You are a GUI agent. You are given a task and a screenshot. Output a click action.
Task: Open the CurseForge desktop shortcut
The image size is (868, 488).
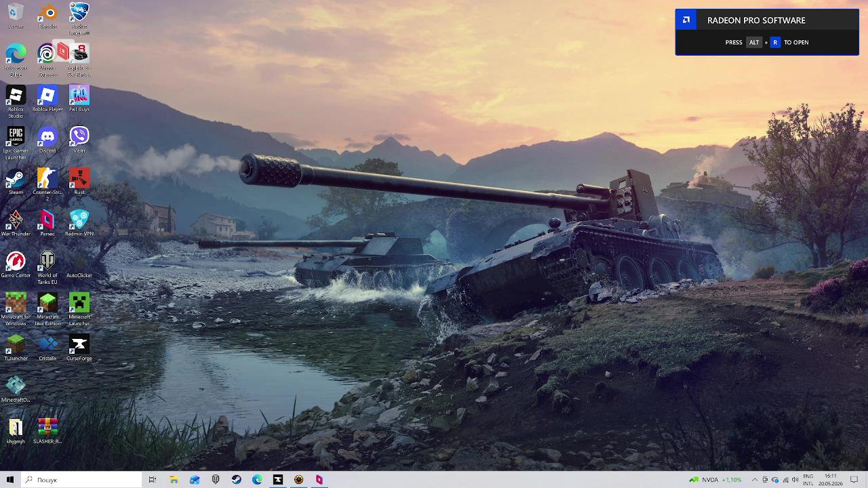(79, 348)
